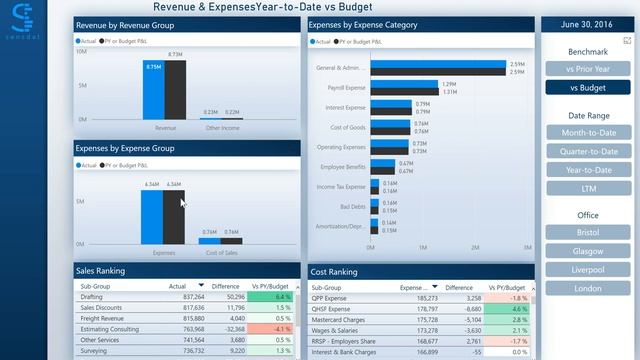The image size is (640, 360).
Task: Click Employee Benefits blue bar
Action: tap(383, 163)
